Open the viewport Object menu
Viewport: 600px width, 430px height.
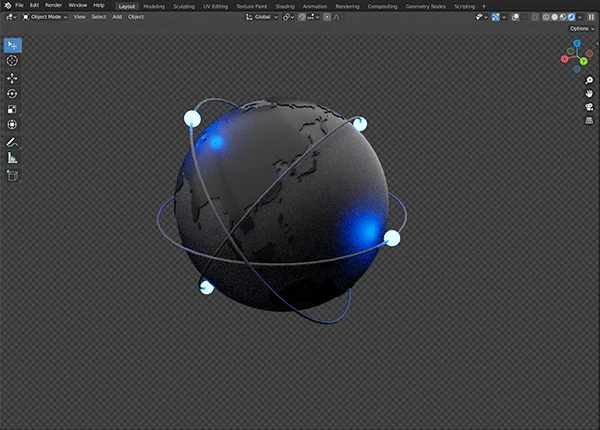136,17
